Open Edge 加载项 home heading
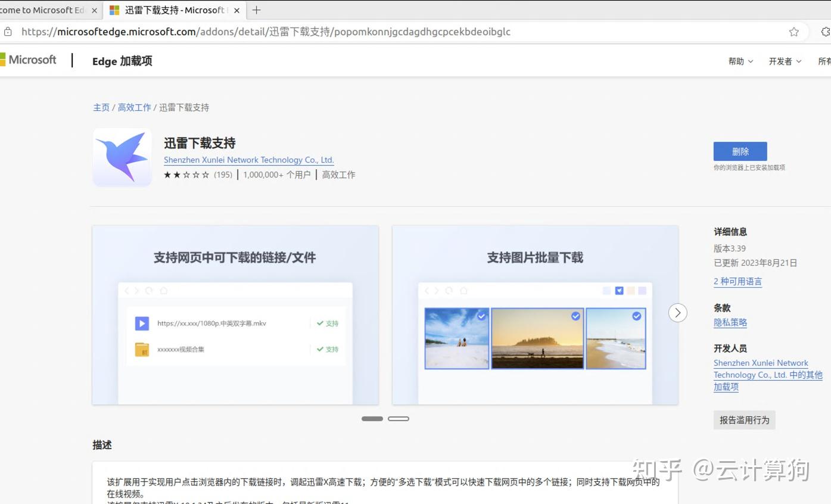831x504 pixels. click(122, 61)
